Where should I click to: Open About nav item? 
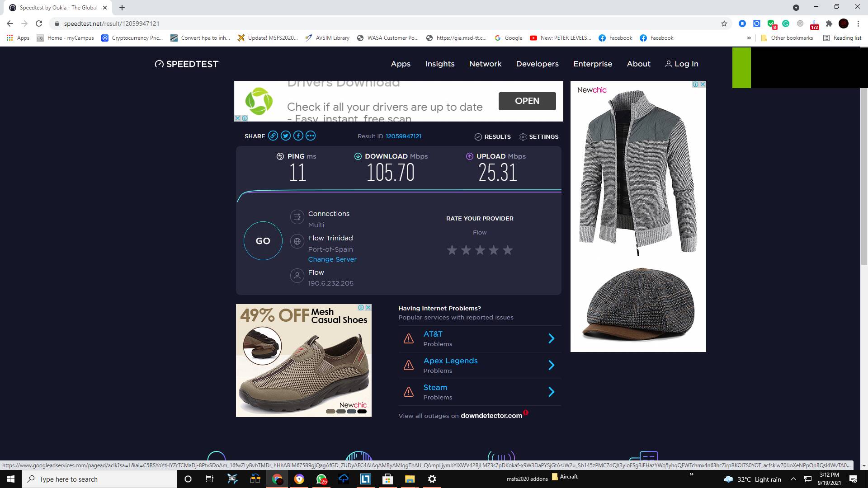638,64
